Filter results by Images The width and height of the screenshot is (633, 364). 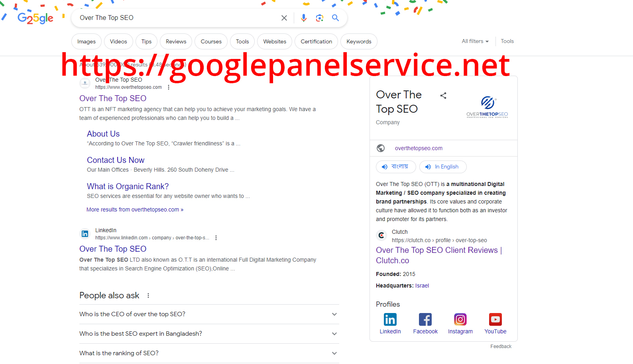coord(86,41)
